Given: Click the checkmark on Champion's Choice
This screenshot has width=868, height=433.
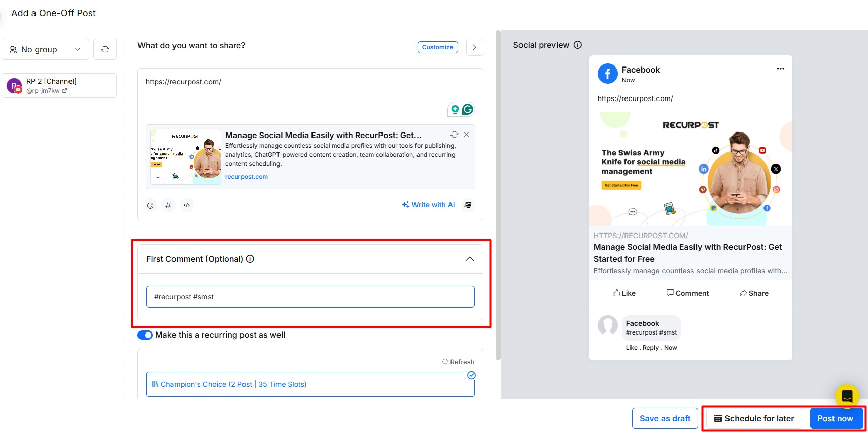Looking at the screenshot, I should [471, 375].
